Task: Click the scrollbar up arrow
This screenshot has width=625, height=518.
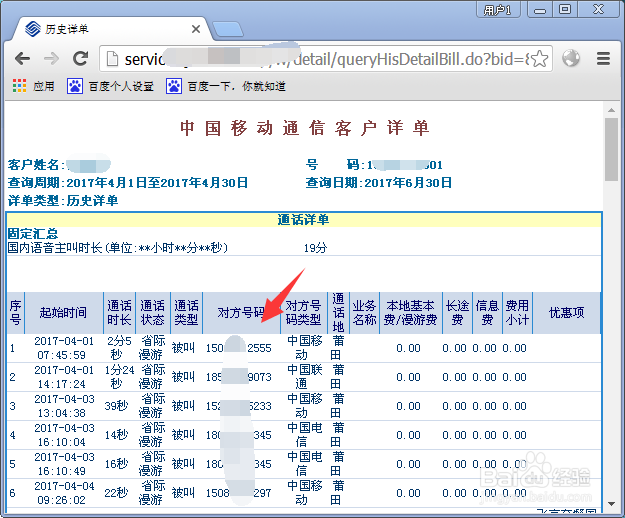Action: [611, 110]
